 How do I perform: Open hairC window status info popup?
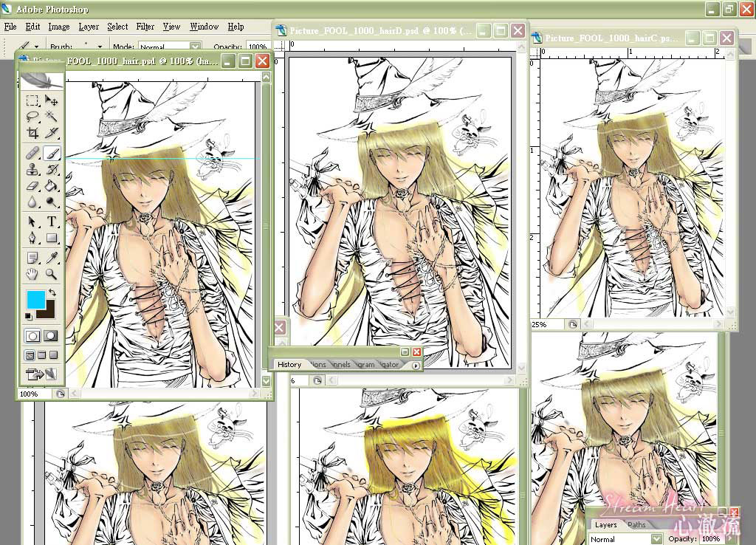pyautogui.click(x=573, y=325)
